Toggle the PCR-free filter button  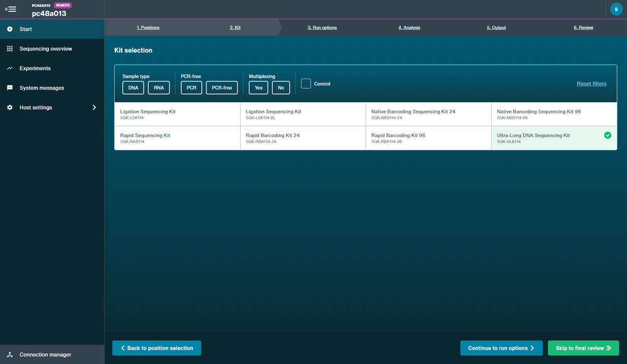[x=222, y=88]
